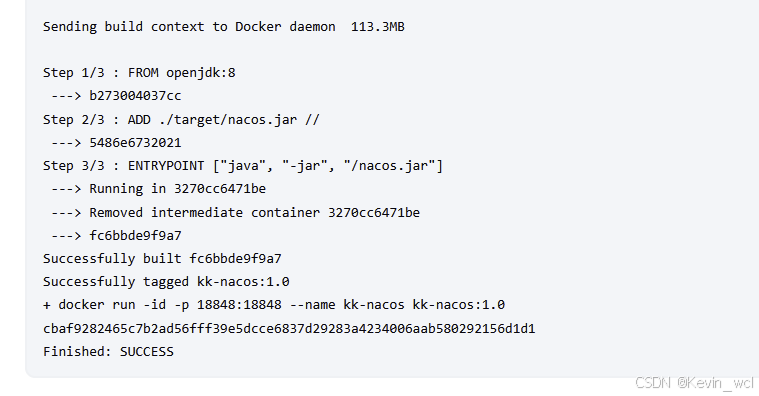Click the 'Removed intermediate container' line
Screen dimensions: 759x396
(235, 213)
